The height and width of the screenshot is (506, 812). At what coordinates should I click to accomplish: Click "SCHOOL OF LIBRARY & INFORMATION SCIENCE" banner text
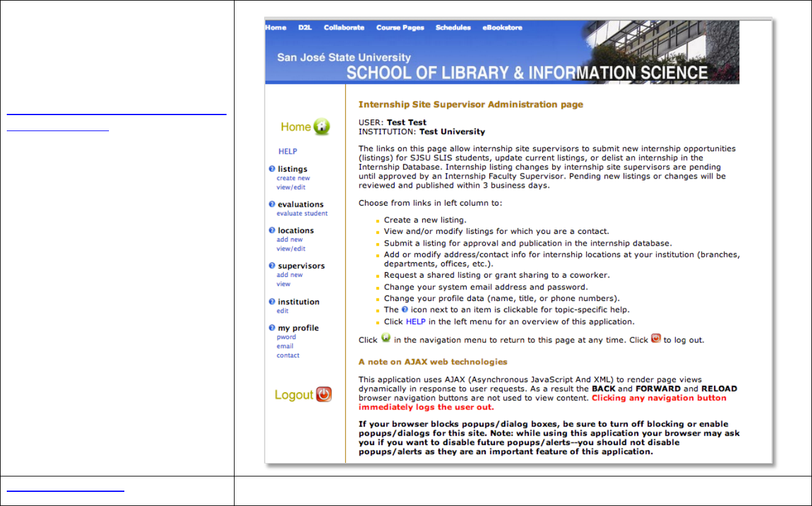[527, 73]
